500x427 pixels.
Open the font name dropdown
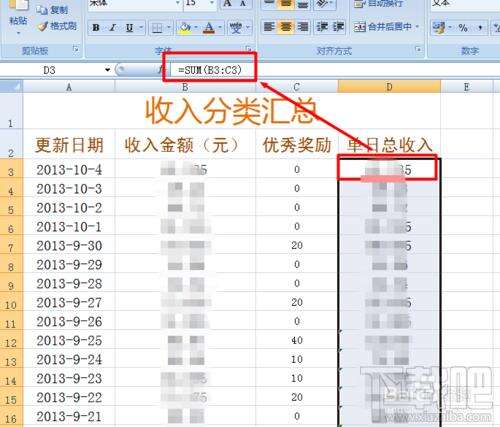tap(178, 3)
